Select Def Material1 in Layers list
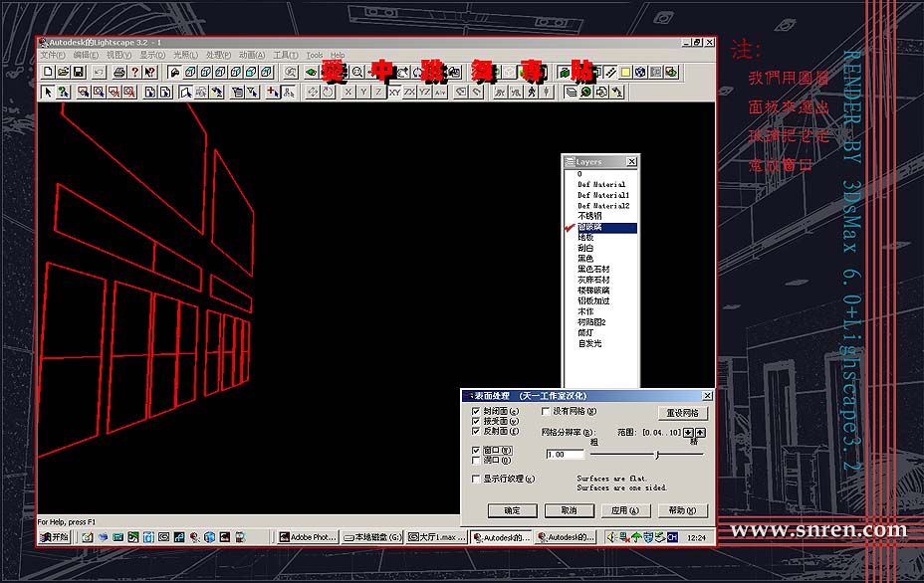Image resolution: width=924 pixels, height=583 pixels. click(x=602, y=195)
